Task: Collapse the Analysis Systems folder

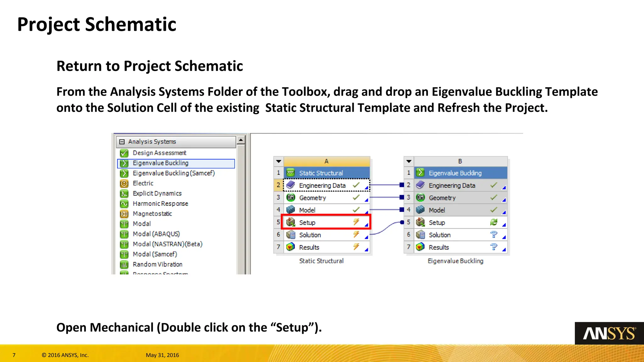Action: (122, 142)
